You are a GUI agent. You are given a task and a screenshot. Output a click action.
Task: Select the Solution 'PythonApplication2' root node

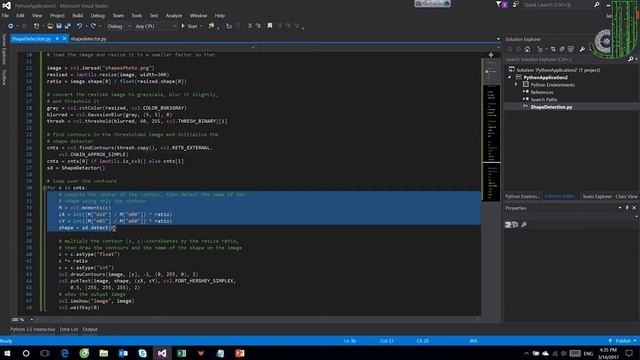pyautogui.click(x=558, y=70)
